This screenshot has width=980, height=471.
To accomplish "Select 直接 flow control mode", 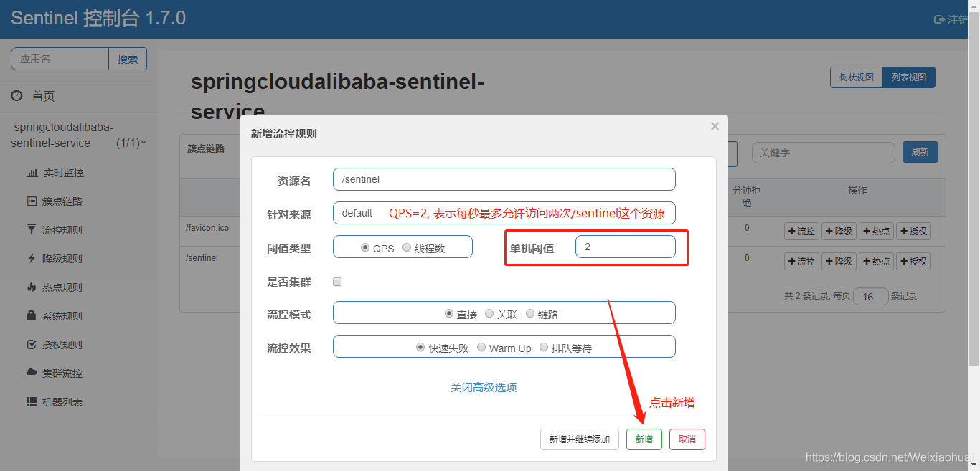I will point(449,313).
